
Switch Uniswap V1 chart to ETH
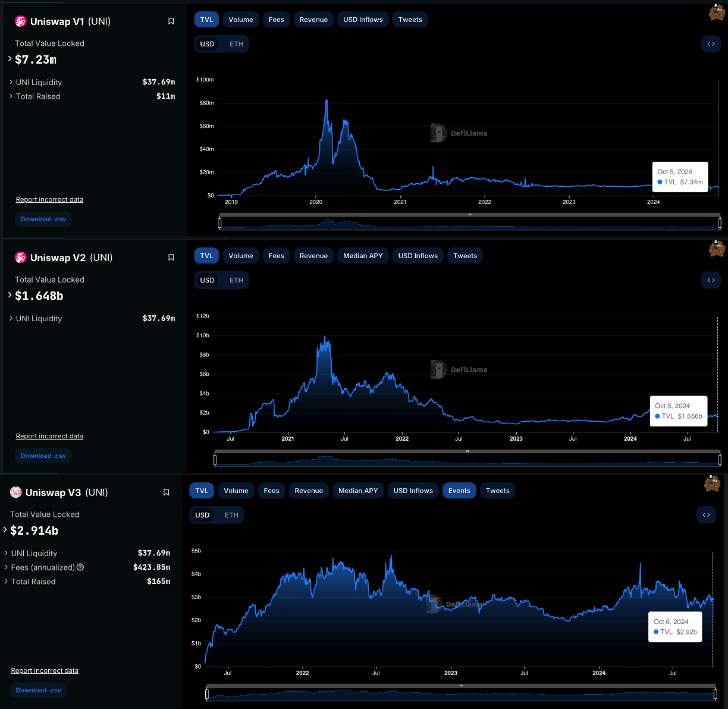click(x=236, y=44)
